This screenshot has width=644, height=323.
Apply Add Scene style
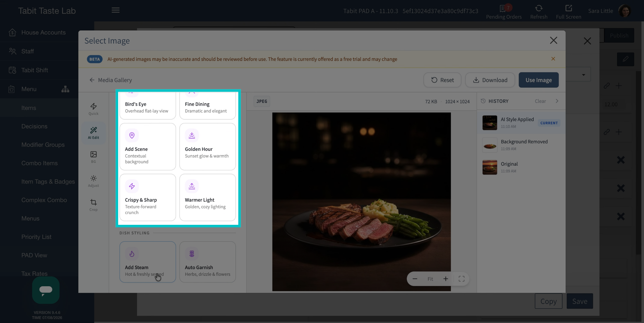148,147
